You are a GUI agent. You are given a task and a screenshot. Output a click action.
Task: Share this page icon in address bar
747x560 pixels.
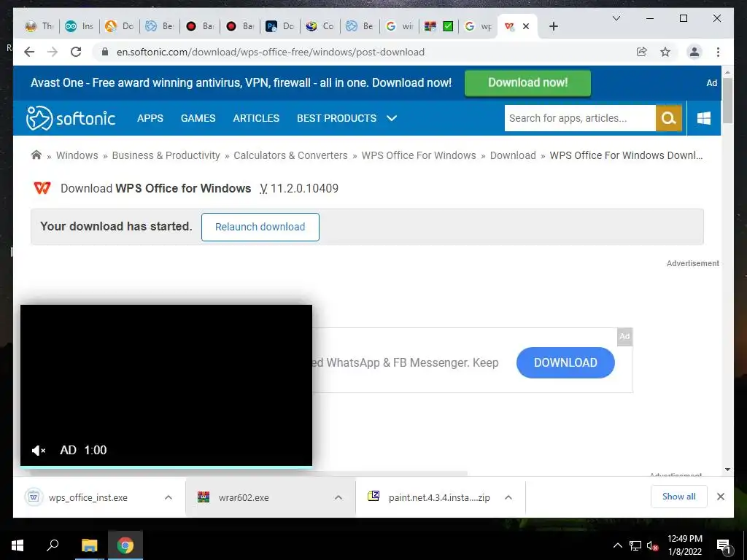(x=642, y=52)
